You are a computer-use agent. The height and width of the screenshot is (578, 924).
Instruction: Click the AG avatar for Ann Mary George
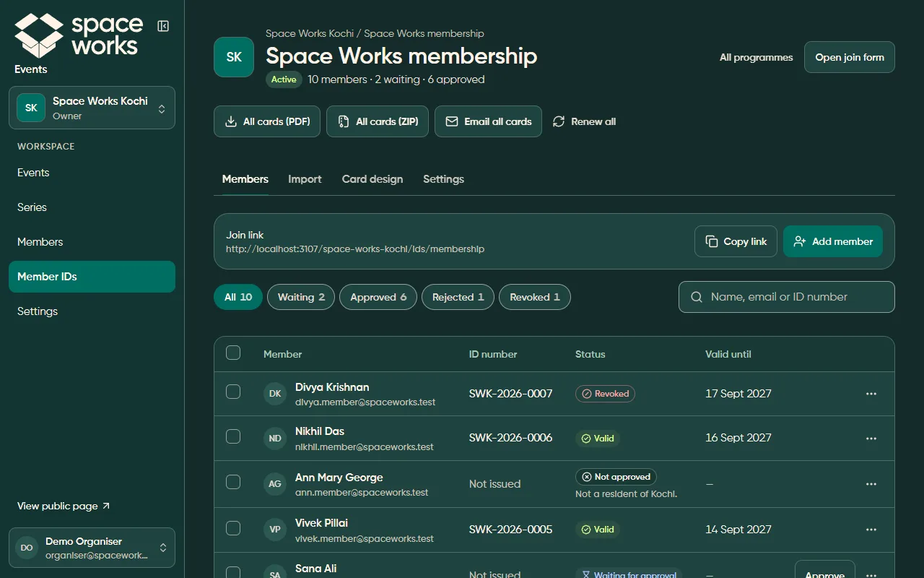[x=275, y=484]
